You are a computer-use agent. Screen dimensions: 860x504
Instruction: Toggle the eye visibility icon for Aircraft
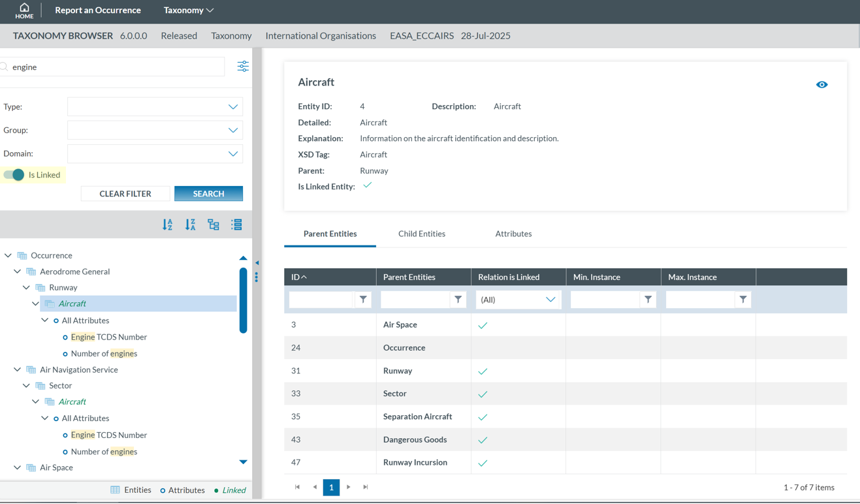(821, 85)
